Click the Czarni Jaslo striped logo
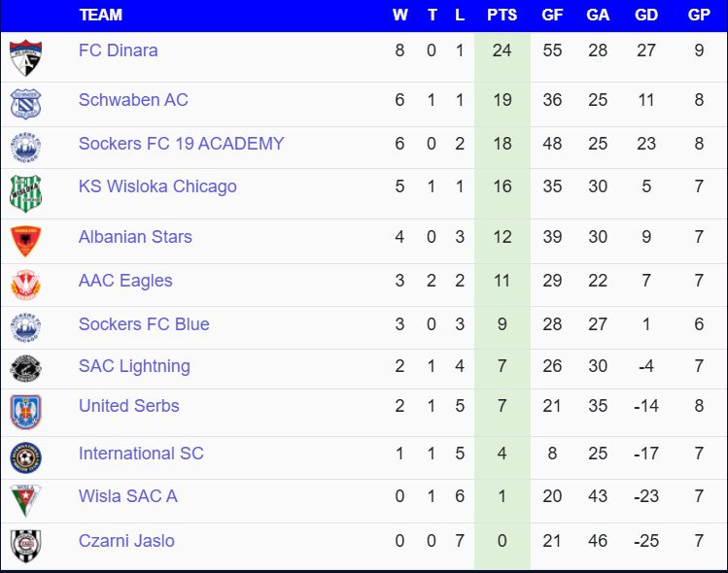This screenshot has height=573, width=728. point(25,546)
